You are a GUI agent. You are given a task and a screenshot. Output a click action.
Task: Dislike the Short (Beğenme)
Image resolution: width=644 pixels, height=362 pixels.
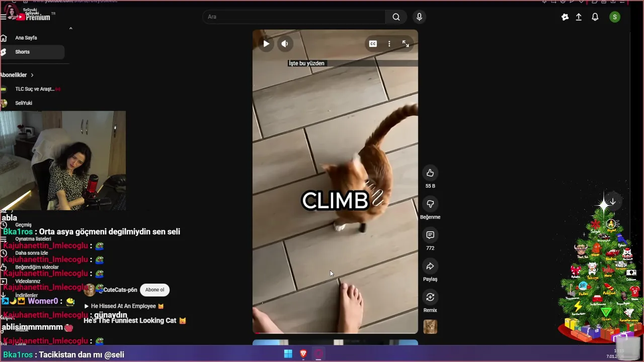pyautogui.click(x=430, y=204)
